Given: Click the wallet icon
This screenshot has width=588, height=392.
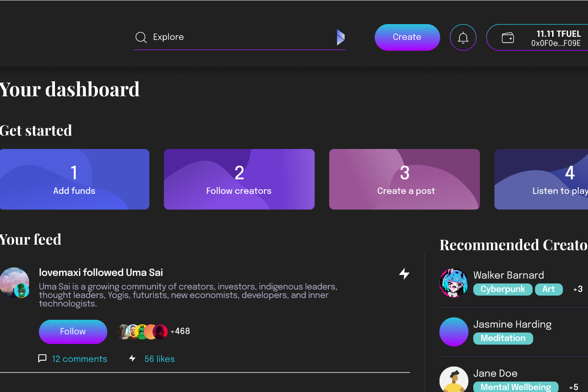Looking at the screenshot, I should point(508,38).
